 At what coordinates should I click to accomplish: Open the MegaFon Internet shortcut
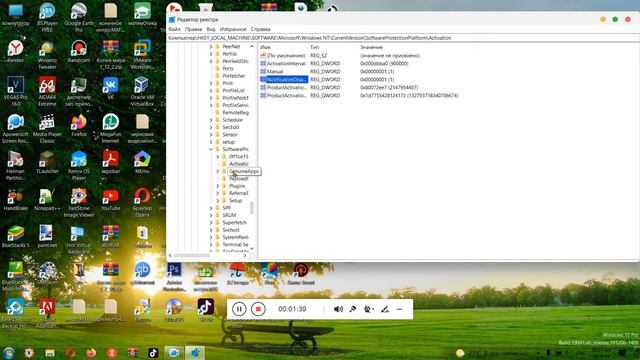coord(111,129)
